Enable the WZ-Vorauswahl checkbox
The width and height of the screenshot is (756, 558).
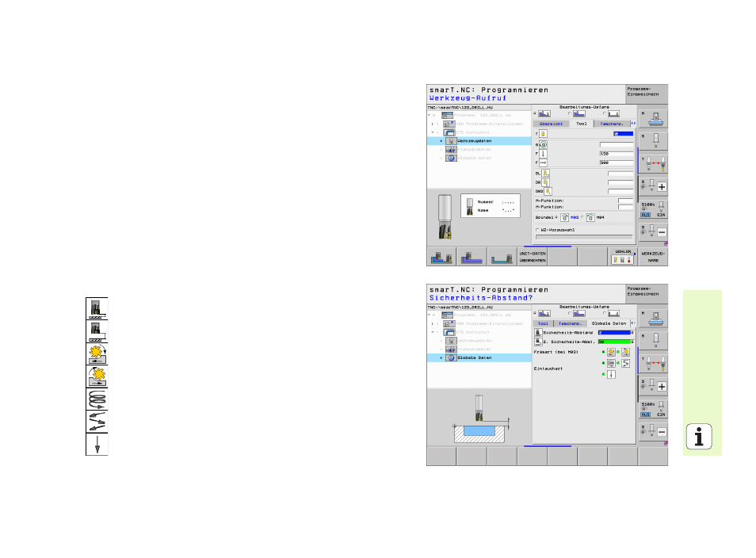(537, 230)
